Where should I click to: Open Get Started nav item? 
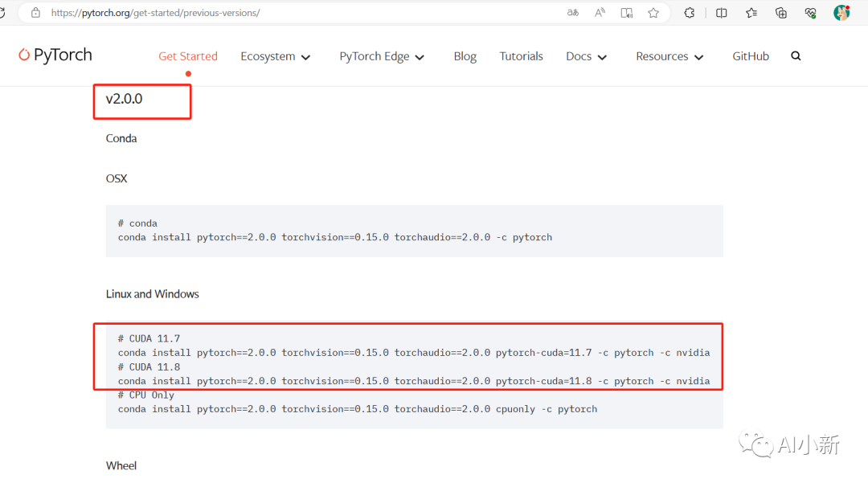[x=187, y=56]
